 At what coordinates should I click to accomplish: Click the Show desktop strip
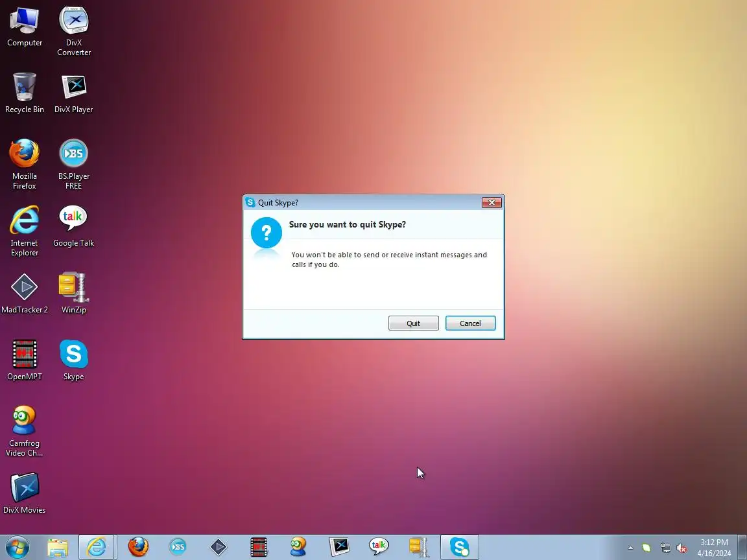tap(742, 547)
